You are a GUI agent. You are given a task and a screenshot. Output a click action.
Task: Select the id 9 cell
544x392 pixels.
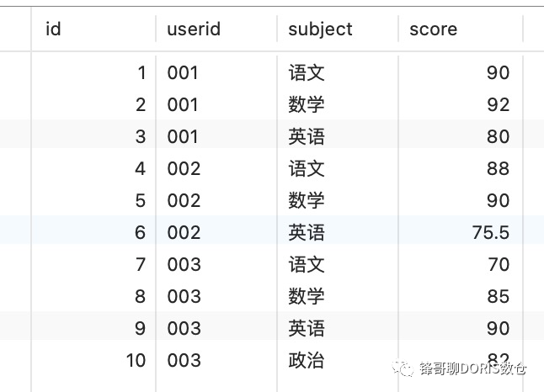pos(141,329)
